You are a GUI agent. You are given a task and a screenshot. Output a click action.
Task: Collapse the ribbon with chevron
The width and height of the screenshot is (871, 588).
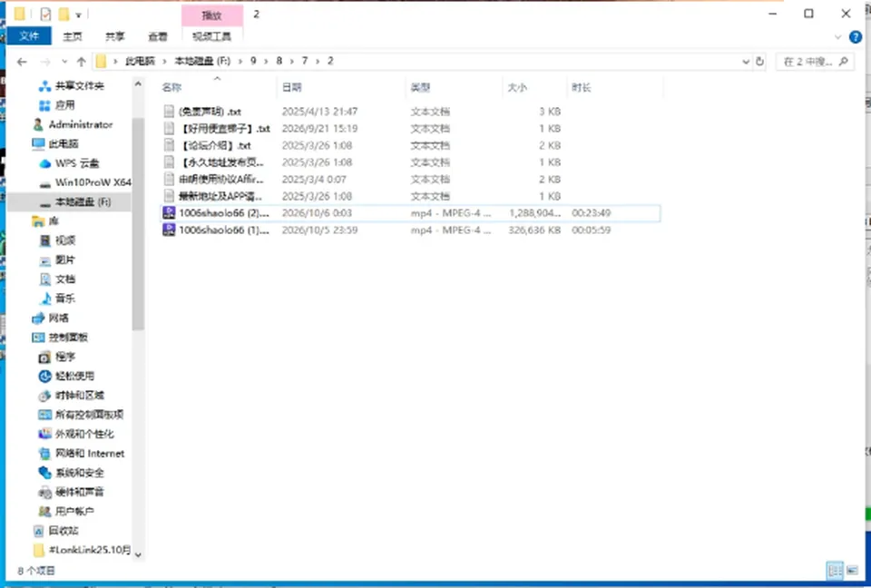[837, 37]
